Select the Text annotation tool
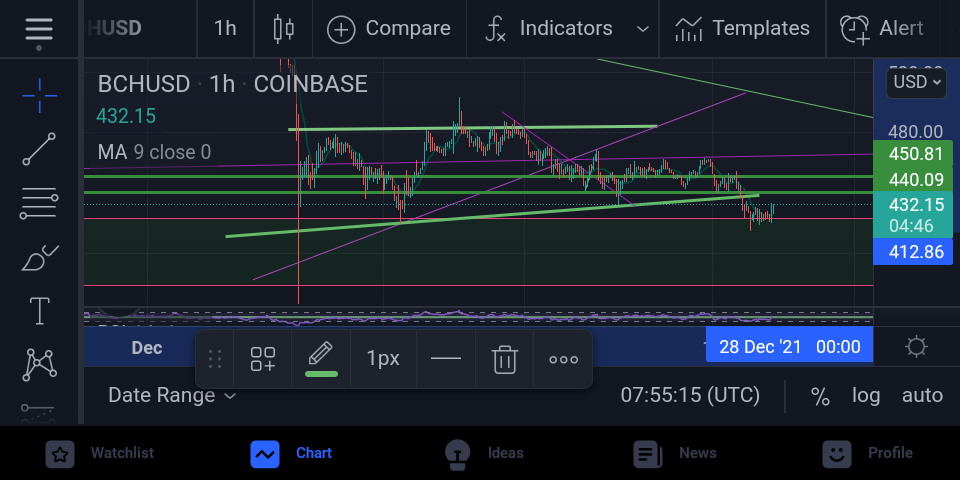This screenshot has height=480, width=960. click(x=39, y=311)
